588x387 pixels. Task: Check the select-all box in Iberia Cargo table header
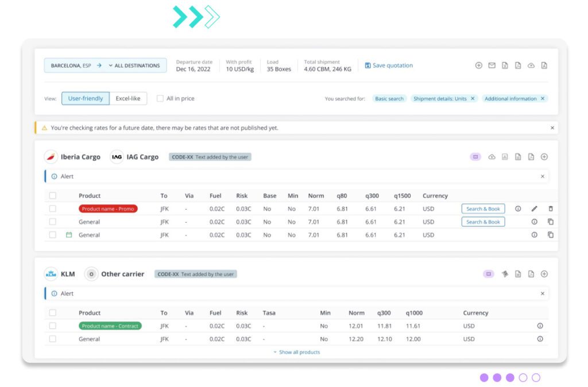point(53,195)
